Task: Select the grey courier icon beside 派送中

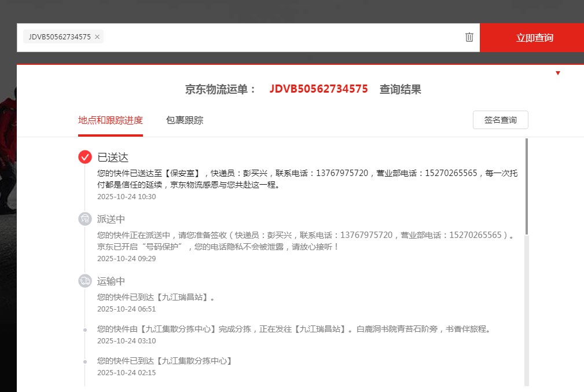Action: (x=85, y=219)
